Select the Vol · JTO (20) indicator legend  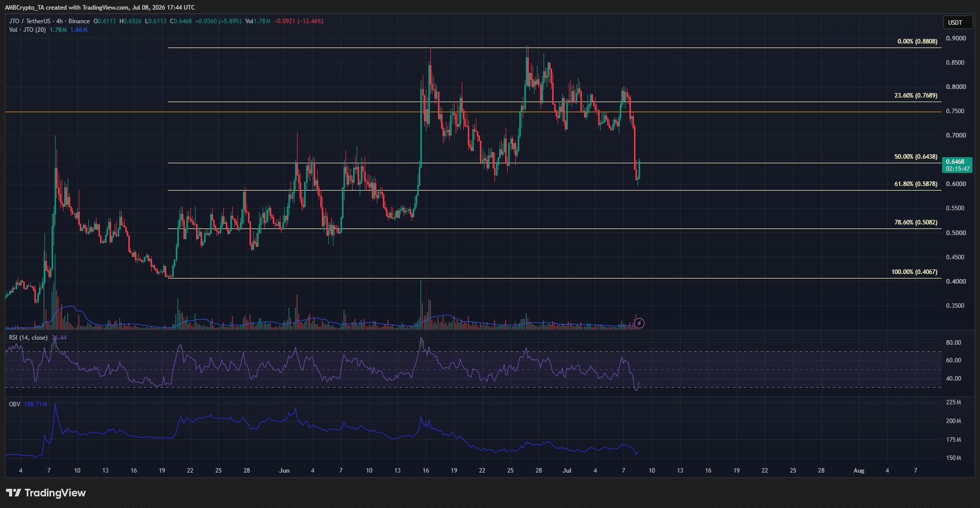[27, 30]
